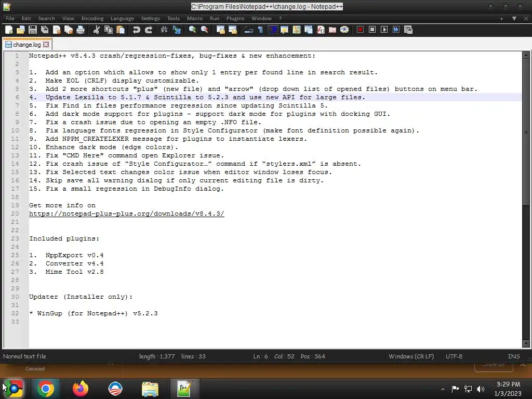Toggle show all characters pilcrow icon
532x399 pixels.
[x=260, y=30]
